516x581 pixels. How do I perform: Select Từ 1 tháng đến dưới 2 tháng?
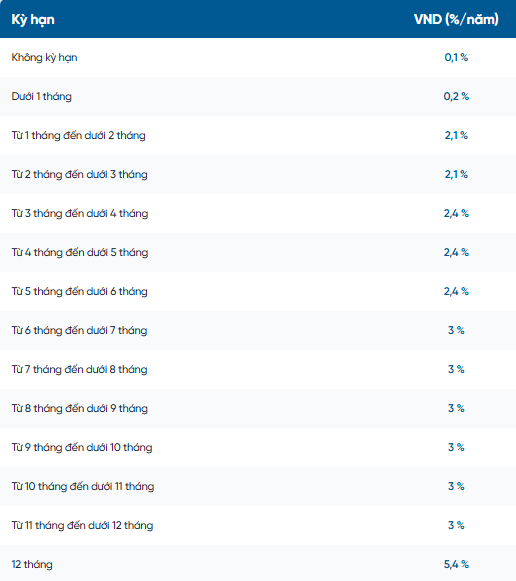[x=79, y=135]
